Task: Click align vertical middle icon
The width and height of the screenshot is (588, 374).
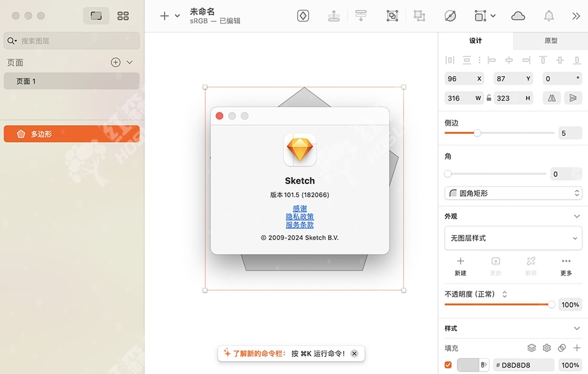Action: (560, 60)
